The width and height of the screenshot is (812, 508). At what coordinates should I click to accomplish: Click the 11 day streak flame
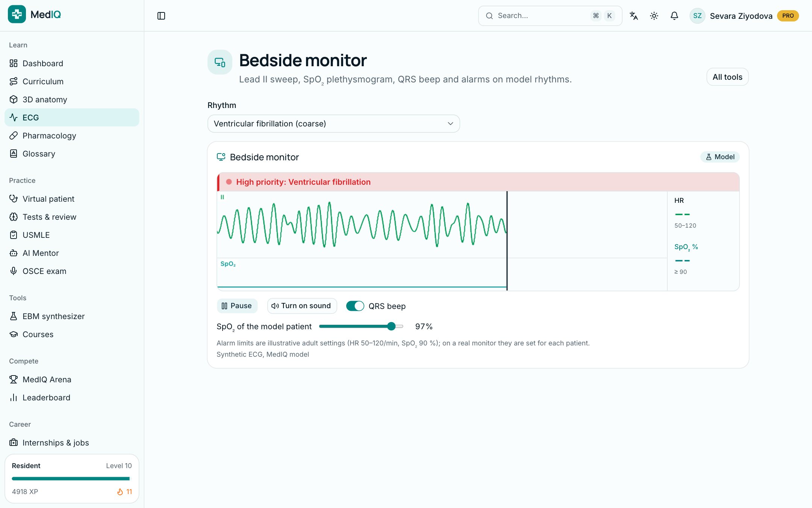click(124, 492)
